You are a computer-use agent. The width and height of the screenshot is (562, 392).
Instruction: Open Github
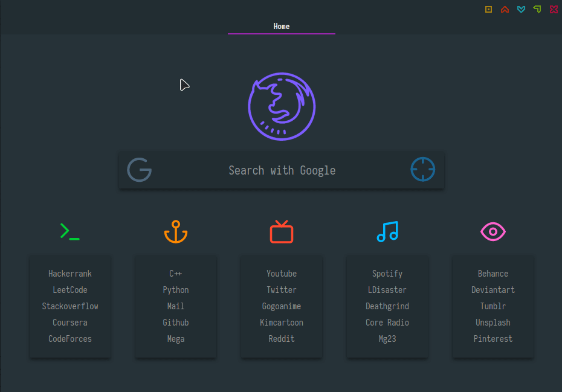click(x=175, y=322)
